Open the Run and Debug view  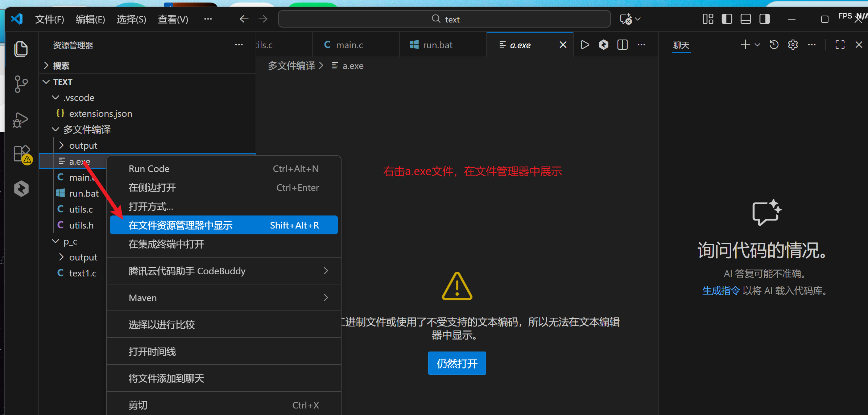pyautogui.click(x=21, y=119)
